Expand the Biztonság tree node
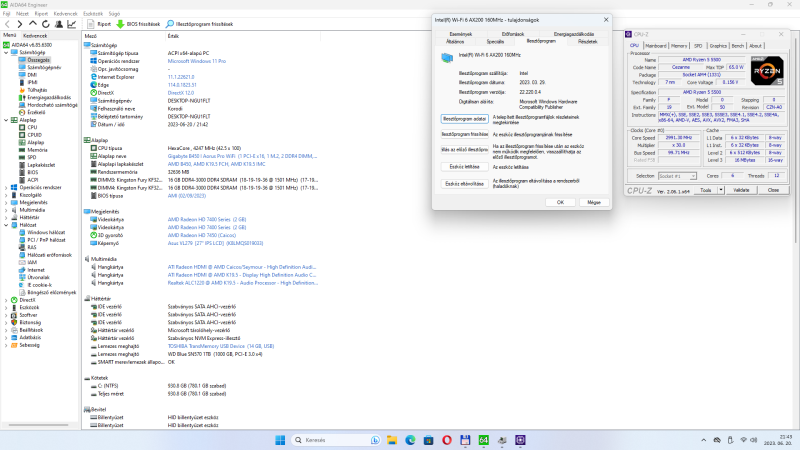The width and height of the screenshot is (800, 450). click(6, 322)
